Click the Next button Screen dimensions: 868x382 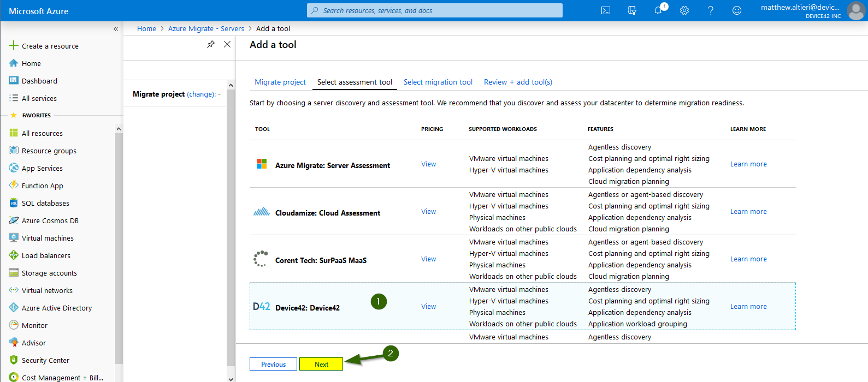(321, 364)
